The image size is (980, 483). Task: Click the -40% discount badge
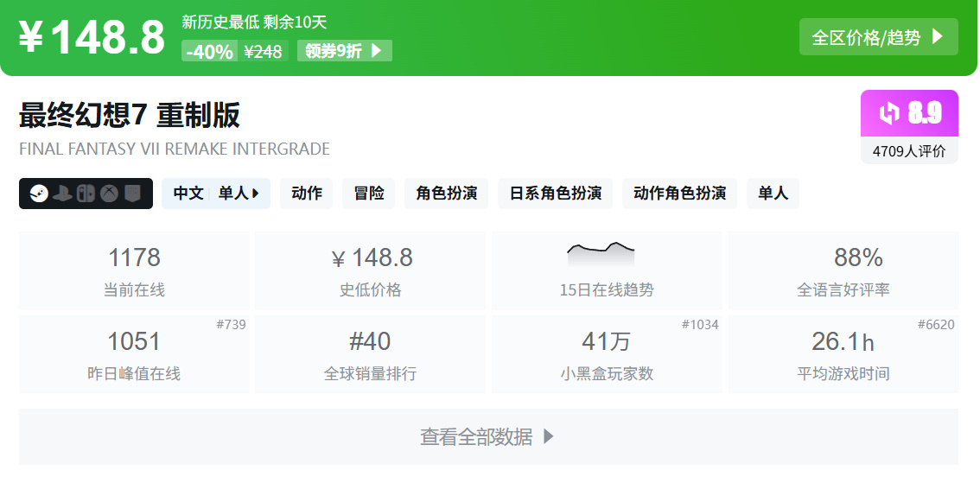pyautogui.click(x=209, y=51)
